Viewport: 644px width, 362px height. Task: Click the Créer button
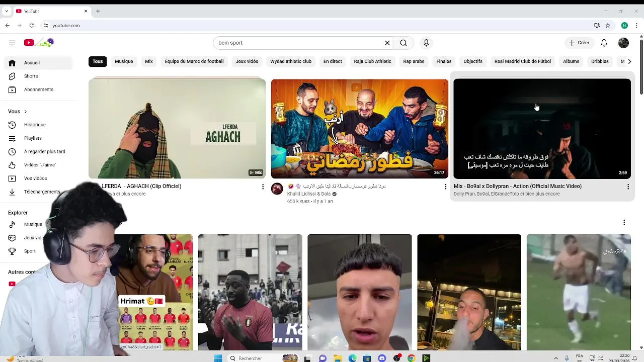coord(579,43)
